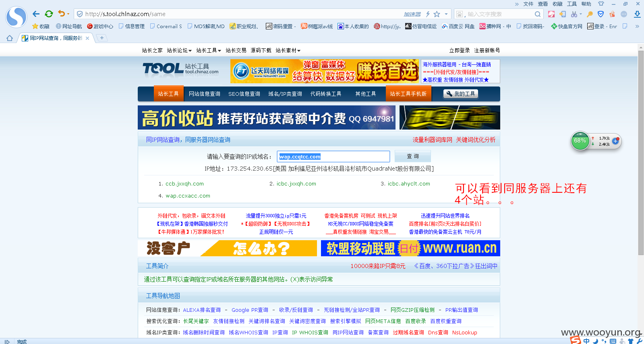Select the SEO信息查询 nav tab
Viewport: 644px width, 344px height.
coord(244,94)
